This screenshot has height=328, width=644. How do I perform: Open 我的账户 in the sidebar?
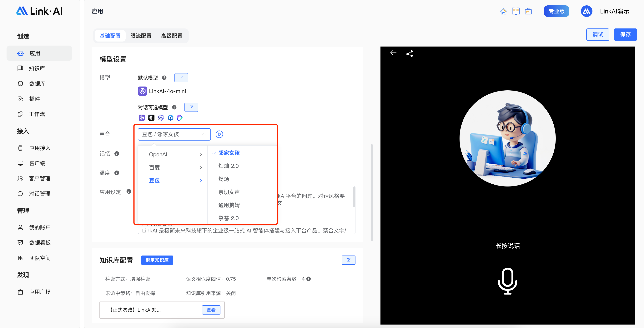tap(39, 228)
